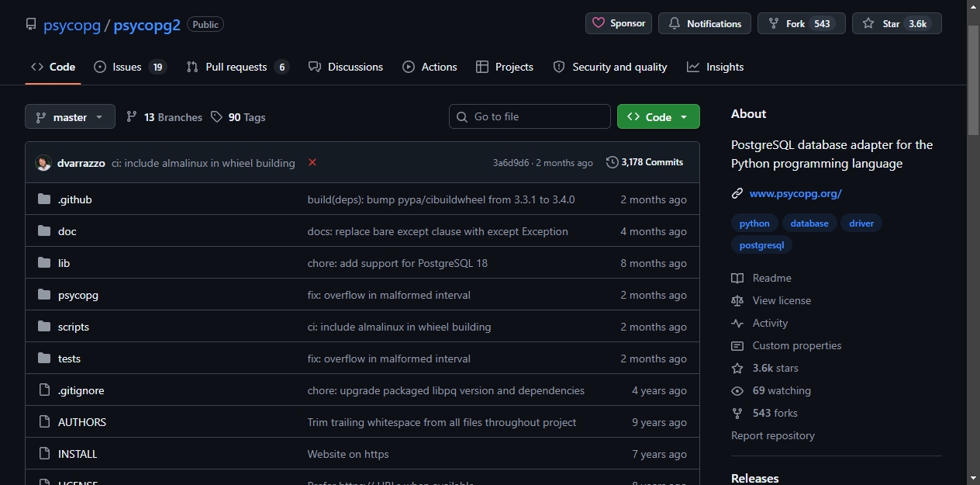Open the AUTHORS file

82,422
